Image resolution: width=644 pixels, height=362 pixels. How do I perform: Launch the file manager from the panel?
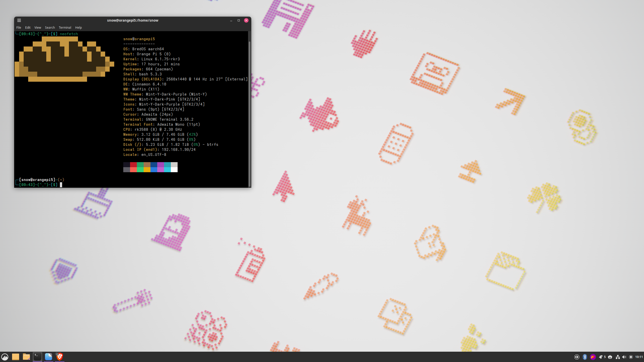tap(26, 357)
